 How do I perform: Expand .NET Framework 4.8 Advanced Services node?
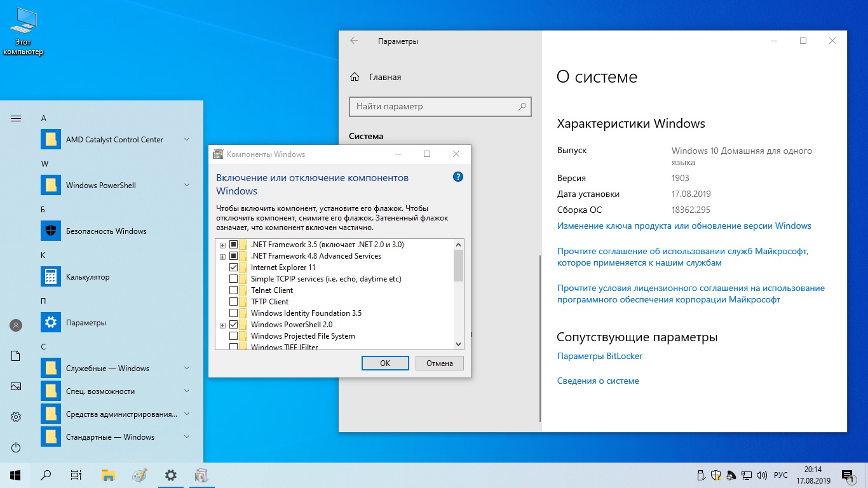point(222,257)
